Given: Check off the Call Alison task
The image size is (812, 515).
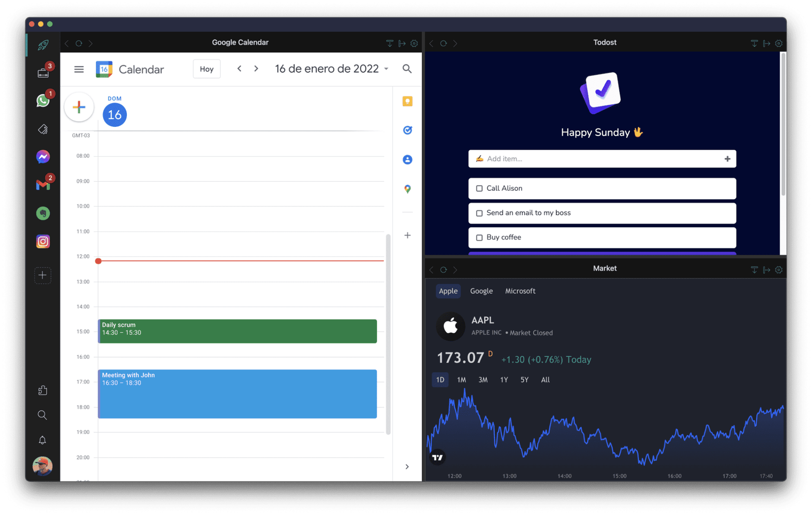Looking at the screenshot, I should click(479, 188).
